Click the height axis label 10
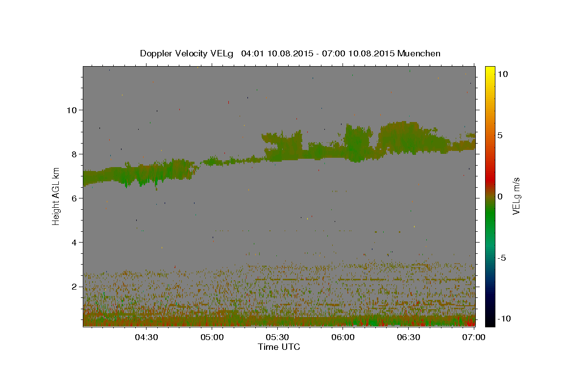This screenshot has height=392, width=588. tap(72, 110)
